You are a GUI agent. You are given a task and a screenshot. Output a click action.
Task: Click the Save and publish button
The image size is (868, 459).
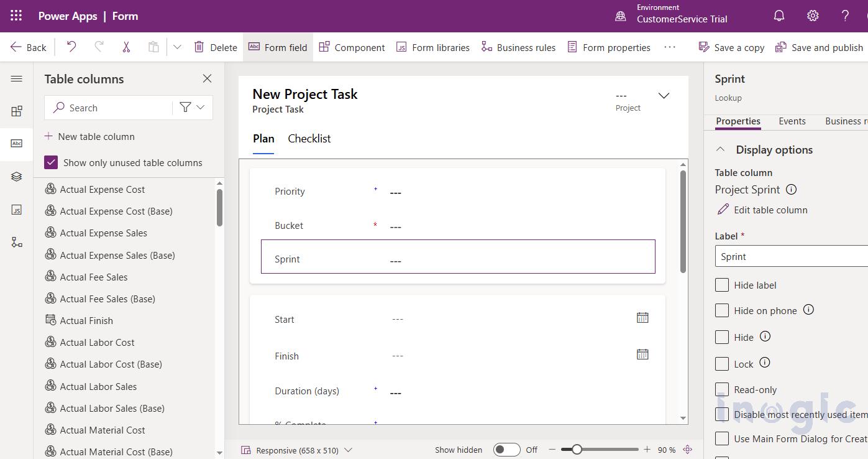click(x=819, y=47)
